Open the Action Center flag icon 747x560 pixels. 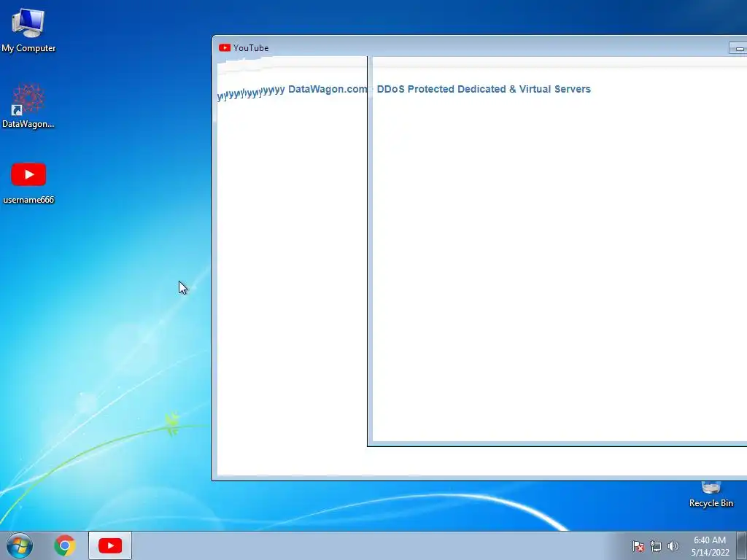coord(638,546)
